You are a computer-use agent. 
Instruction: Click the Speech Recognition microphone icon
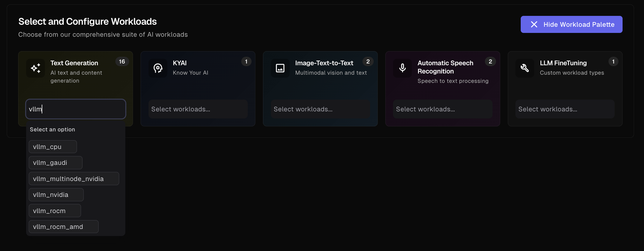tap(402, 68)
